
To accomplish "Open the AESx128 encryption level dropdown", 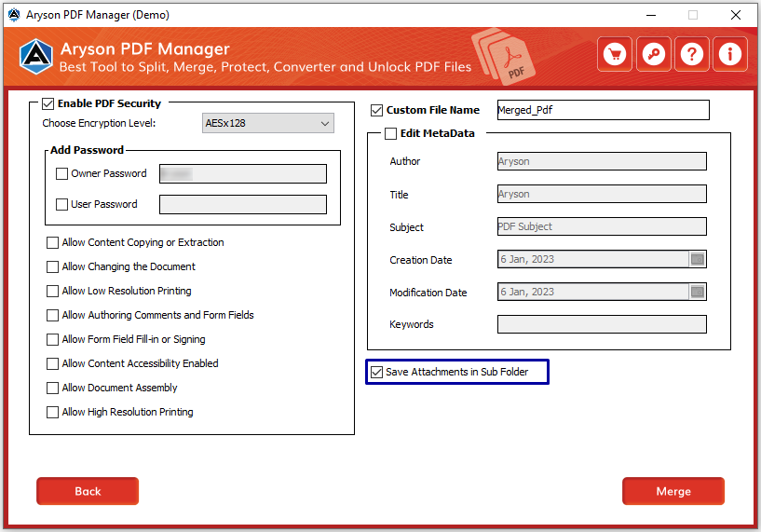I will [x=268, y=123].
